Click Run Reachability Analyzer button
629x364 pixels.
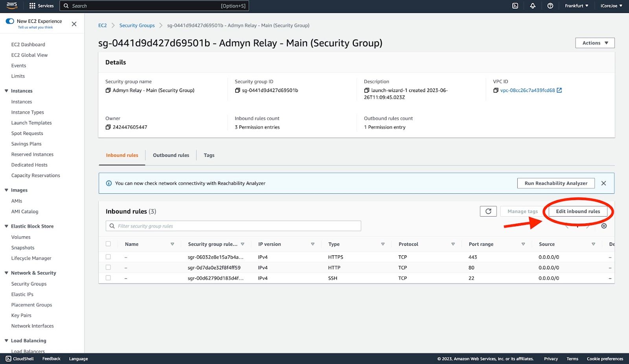556,184
